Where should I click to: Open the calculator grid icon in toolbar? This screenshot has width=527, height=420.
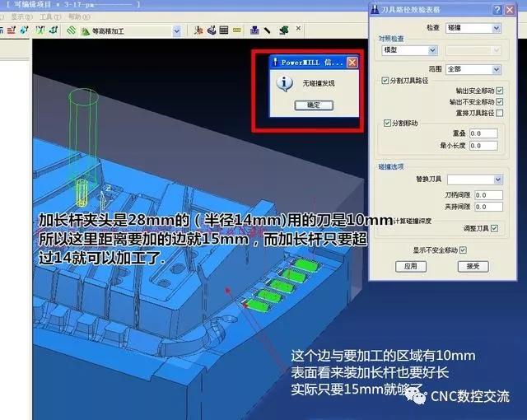(x=224, y=30)
